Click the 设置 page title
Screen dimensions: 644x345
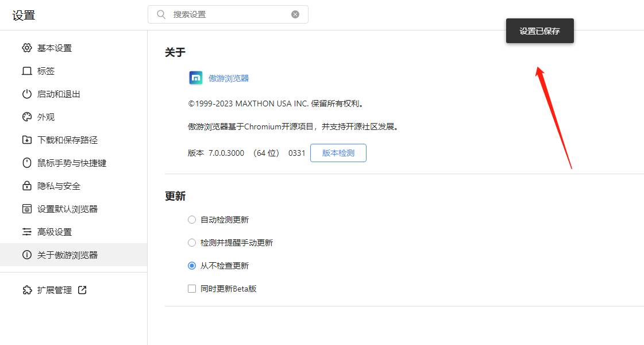tap(24, 15)
